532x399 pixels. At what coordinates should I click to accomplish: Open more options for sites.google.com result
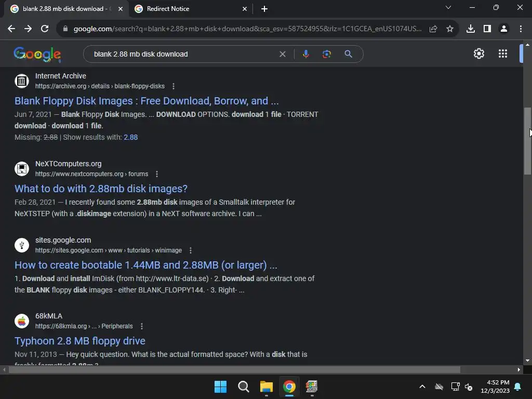click(x=190, y=250)
